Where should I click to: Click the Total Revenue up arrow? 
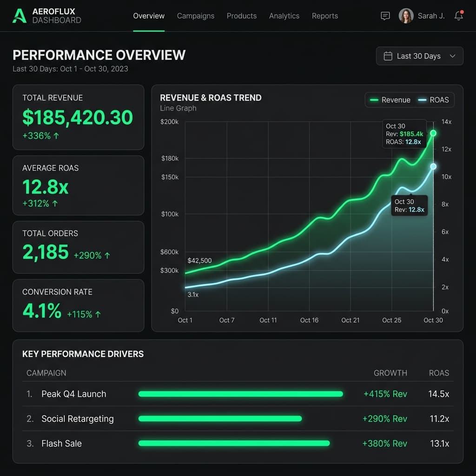56,136
